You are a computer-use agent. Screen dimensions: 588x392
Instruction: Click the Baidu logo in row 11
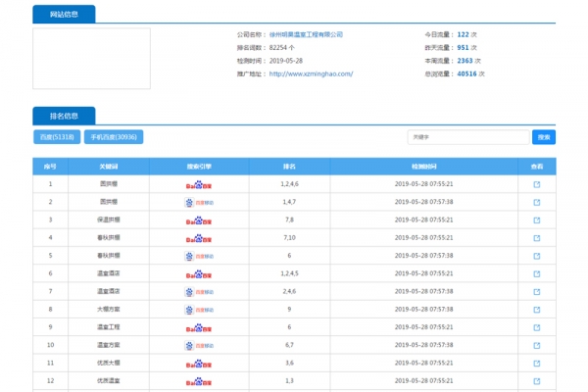click(199, 364)
